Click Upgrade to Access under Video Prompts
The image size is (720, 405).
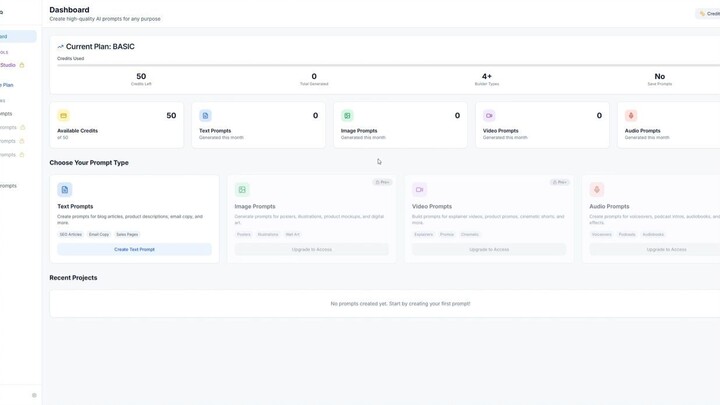point(489,249)
